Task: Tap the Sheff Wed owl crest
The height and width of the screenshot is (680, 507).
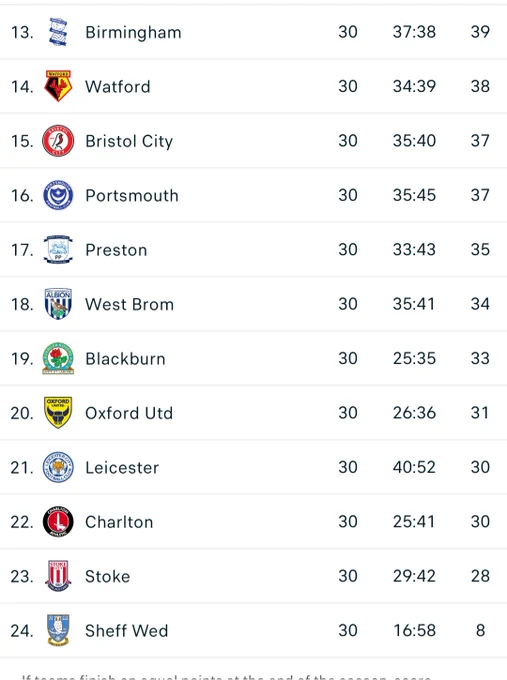Action: pyautogui.click(x=58, y=630)
